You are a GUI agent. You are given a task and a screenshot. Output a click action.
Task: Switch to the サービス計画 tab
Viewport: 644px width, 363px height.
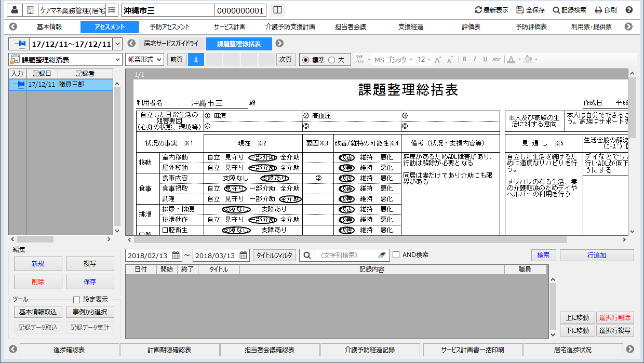tap(229, 27)
